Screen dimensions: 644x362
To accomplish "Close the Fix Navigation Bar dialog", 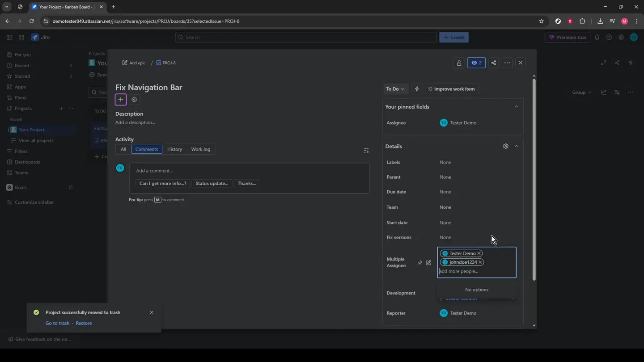I will pos(521,63).
